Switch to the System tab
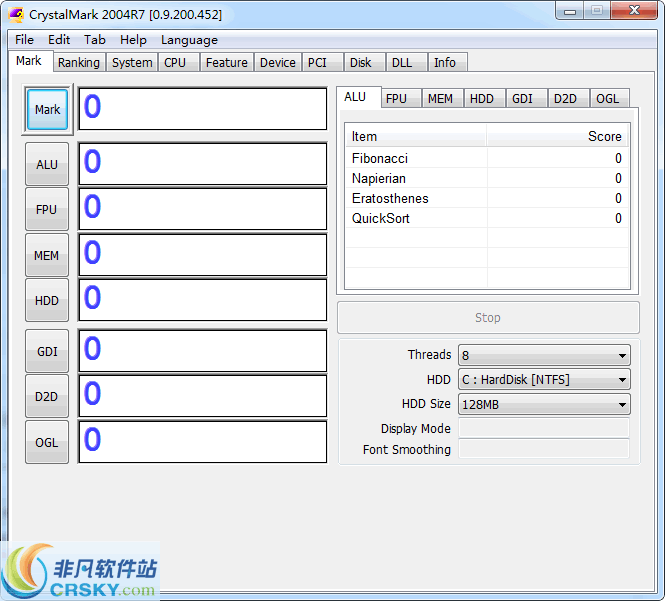665x601 pixels. point(132,62)
